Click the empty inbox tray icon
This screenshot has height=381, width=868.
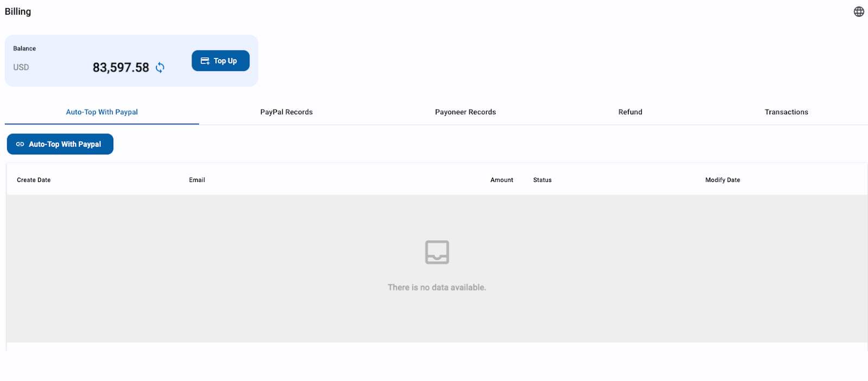tap(437, 252)
